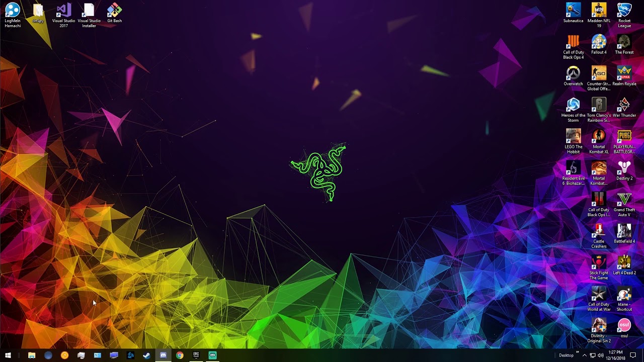Select the Rocket League icon

[624, 16]
